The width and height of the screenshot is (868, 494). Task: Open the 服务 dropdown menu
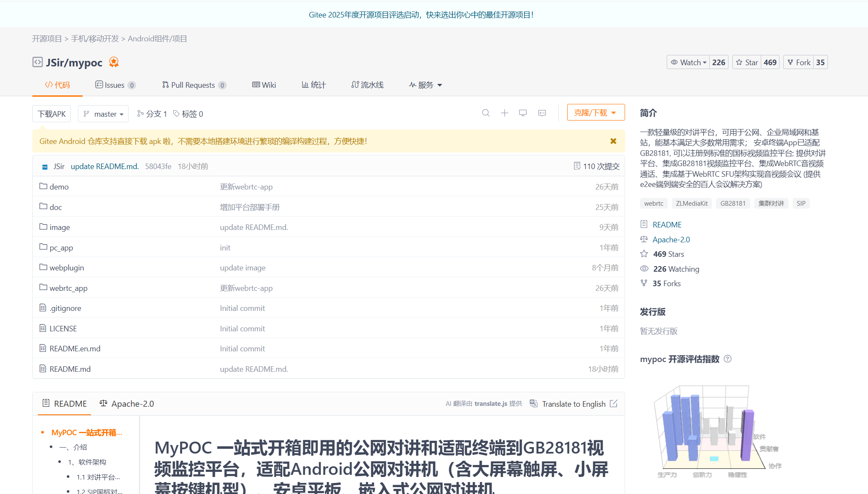[x=425, y=85]
